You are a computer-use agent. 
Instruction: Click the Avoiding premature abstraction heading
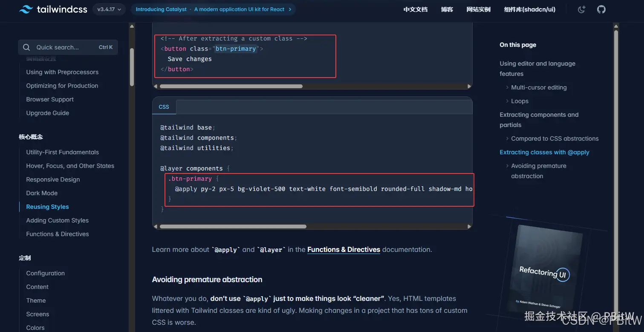[x=207, y=280]
